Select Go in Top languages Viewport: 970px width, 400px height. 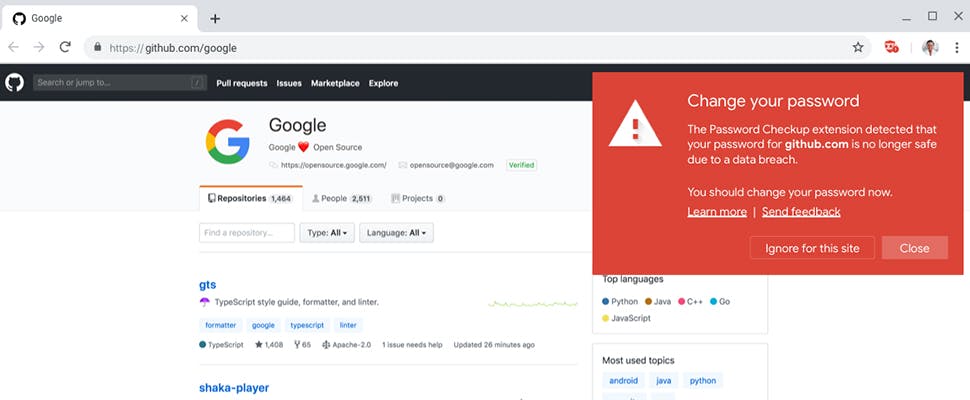coord(720,302)
